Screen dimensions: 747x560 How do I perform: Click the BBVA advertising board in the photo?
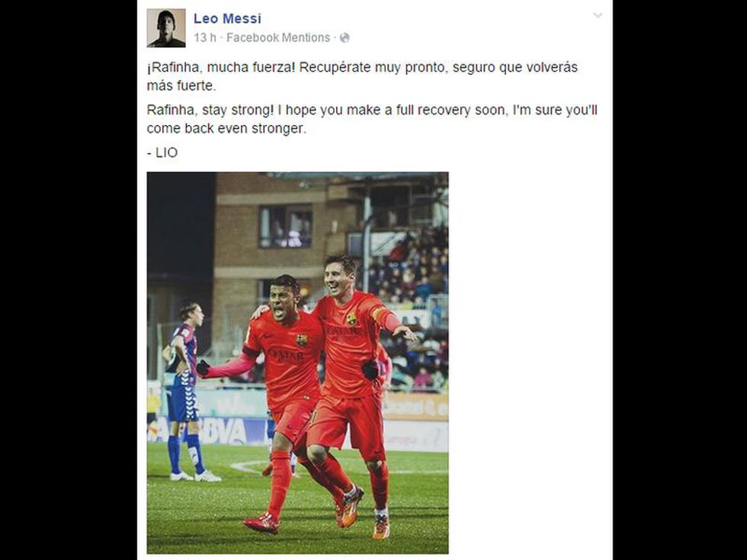tap(223, 431)
